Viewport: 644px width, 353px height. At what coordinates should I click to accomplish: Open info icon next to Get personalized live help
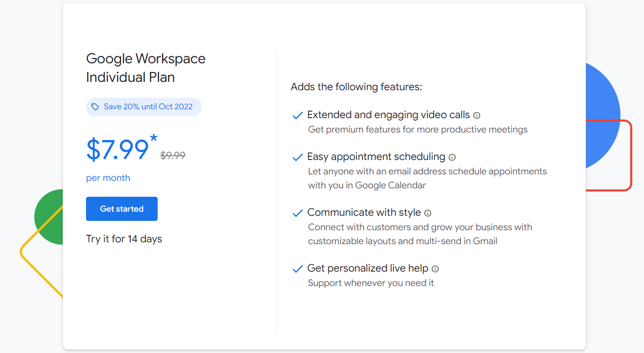(x=435, y=269)
